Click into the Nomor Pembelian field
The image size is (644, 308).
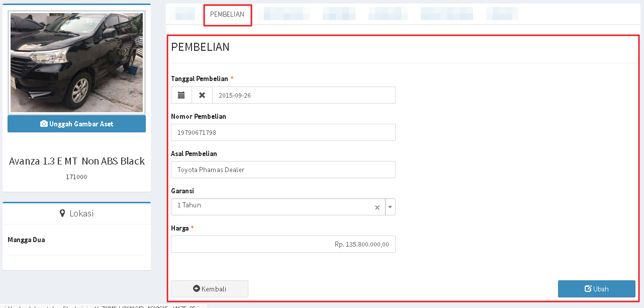283,132
